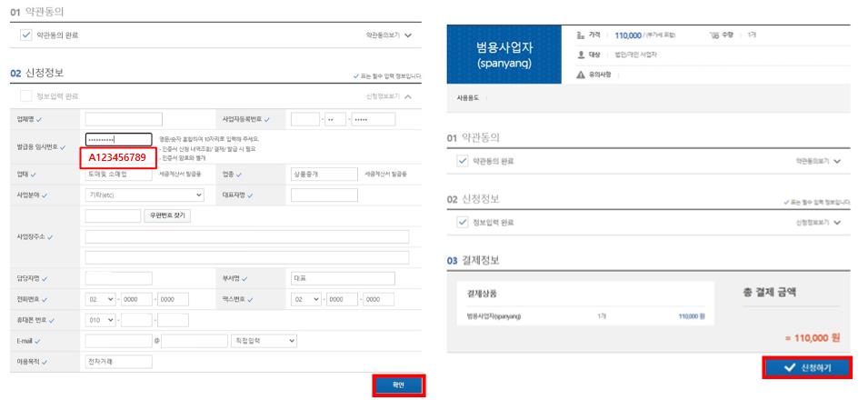The image size is (868, 400).
Task: Toggle 약관동의 완료 checkbox below the 범용사업자 banner
Action: (463, 161)
